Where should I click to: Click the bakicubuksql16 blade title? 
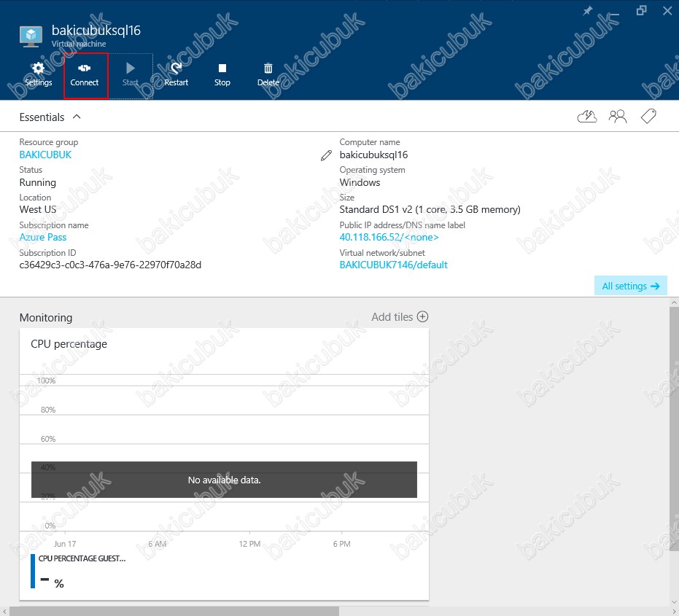(x=96, y=31)
